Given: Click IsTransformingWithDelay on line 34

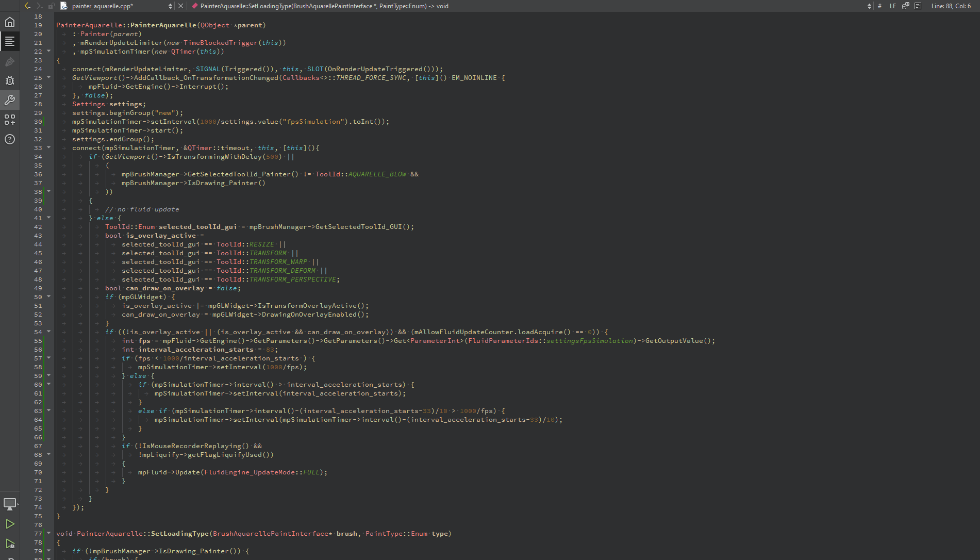Looking at the screenshot, I should 214,157.
